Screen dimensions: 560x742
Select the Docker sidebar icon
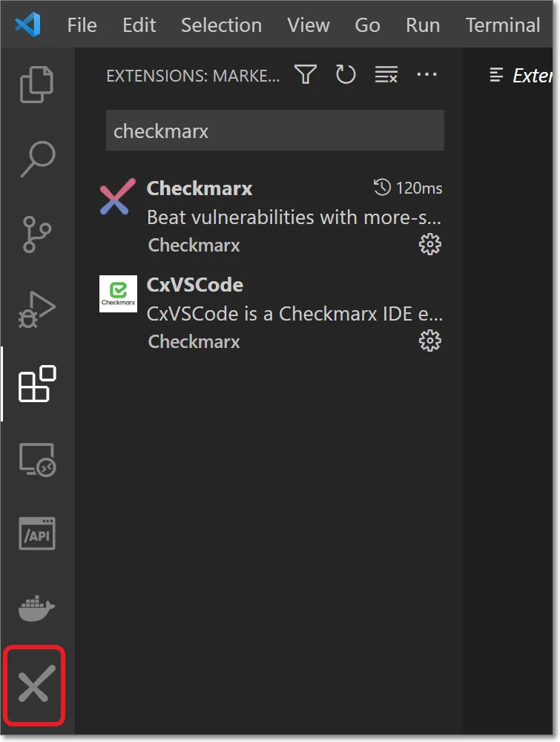[35, 608]
